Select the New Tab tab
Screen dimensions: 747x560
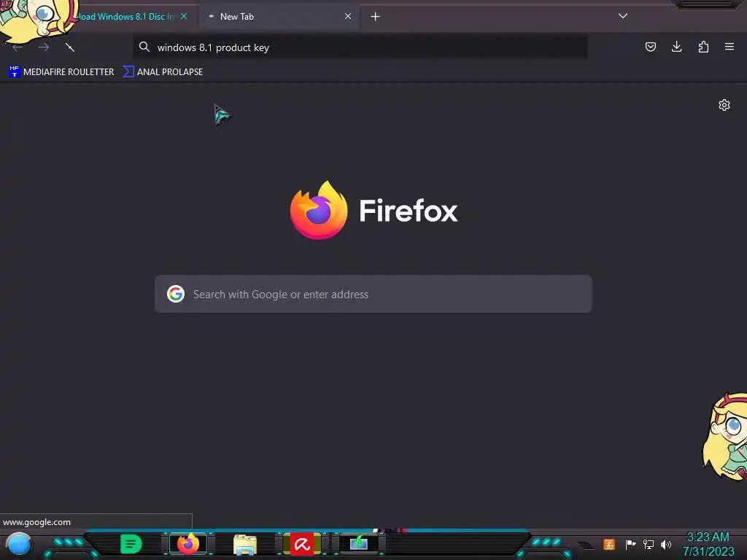[x=278, y=16]
